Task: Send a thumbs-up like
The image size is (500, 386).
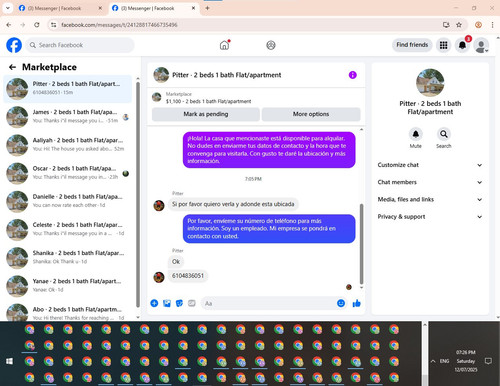Action: 356,303
